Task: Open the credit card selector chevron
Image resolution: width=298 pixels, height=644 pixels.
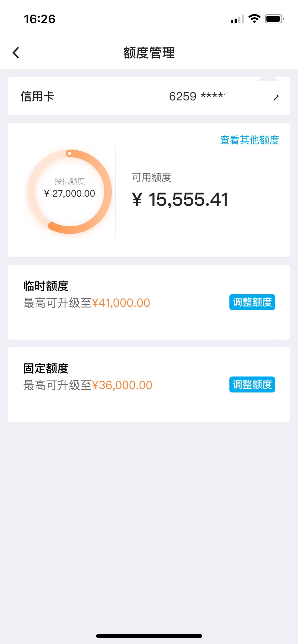Action: pyautogui.click(x=276, y=97)
